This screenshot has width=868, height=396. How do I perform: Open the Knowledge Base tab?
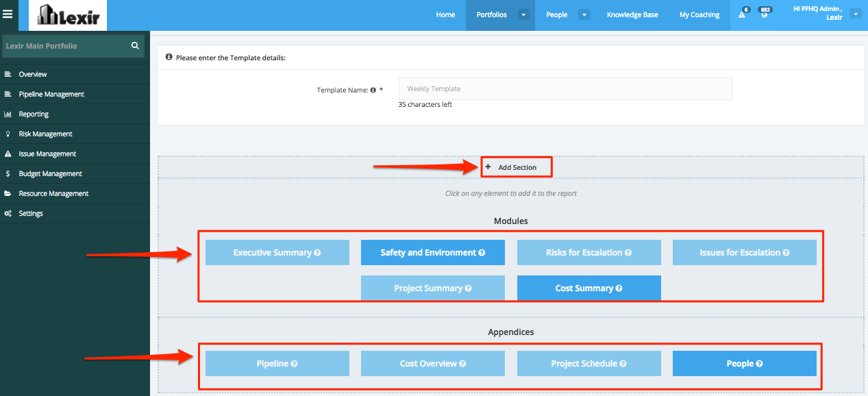[632, 14]
